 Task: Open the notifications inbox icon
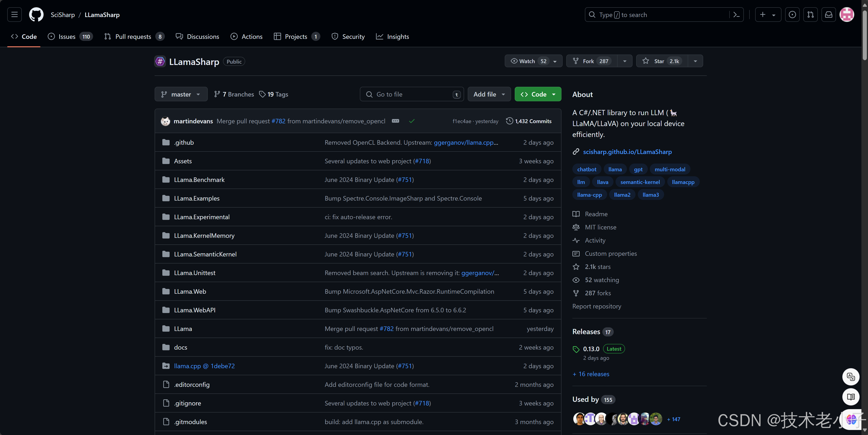coord(828,15)
